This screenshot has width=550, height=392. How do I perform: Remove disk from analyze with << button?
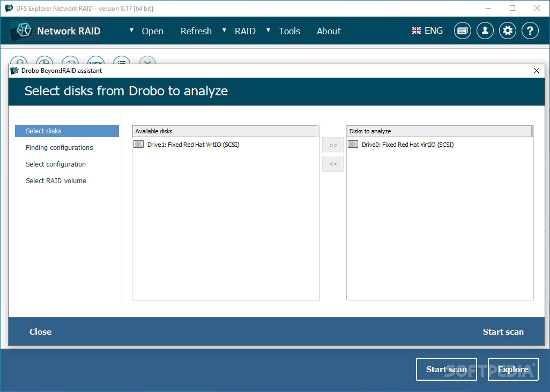[333, 164]
